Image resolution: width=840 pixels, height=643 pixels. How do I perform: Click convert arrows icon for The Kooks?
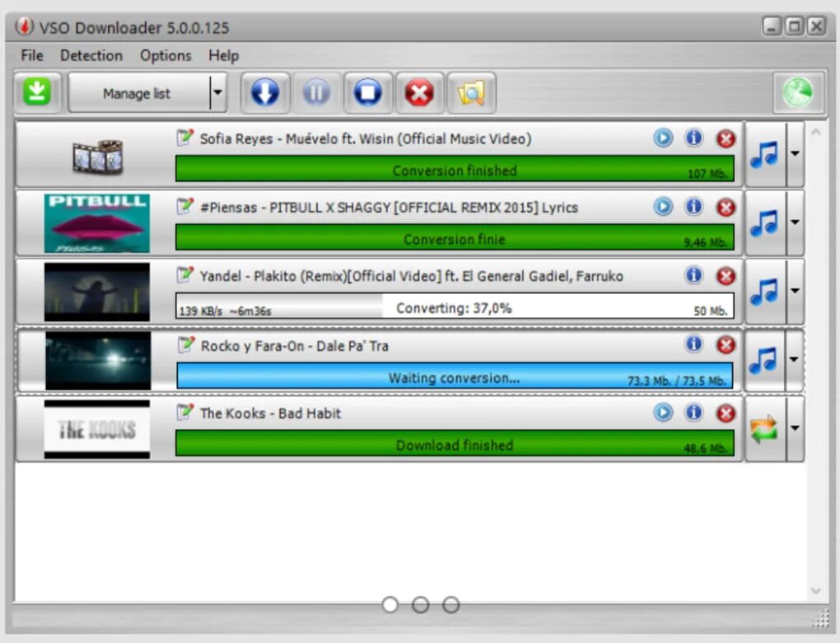point(765,429)
